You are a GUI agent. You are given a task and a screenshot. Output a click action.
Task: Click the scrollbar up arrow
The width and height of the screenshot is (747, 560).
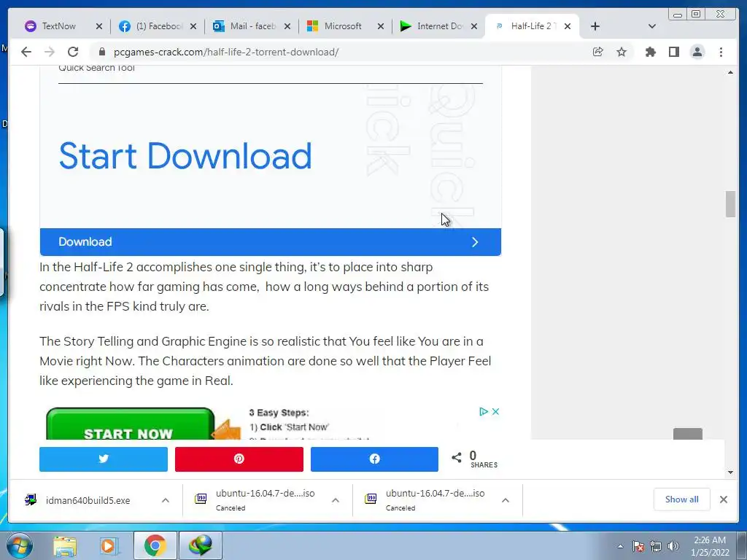point(730,72)
